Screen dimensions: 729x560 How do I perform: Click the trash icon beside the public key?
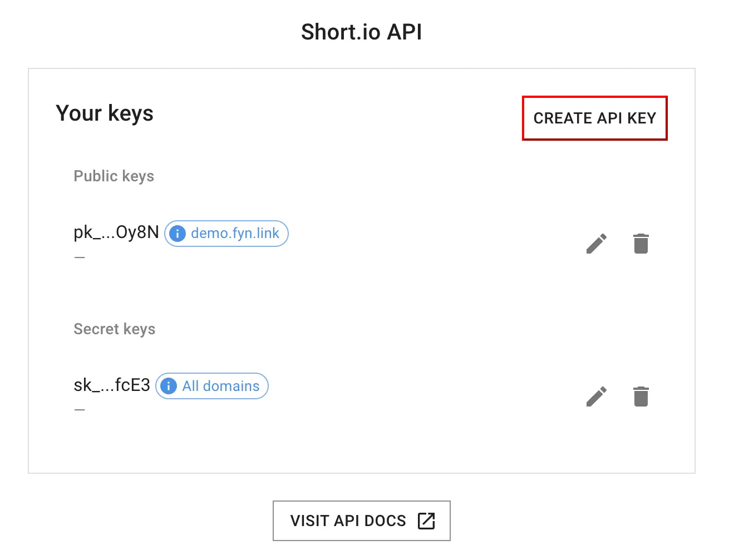(x=641, y=243)
